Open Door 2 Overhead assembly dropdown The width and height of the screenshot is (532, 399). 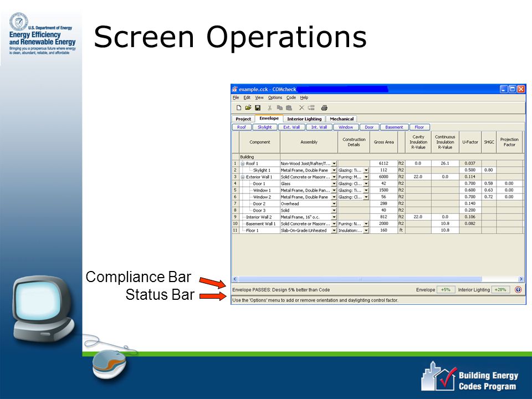334,204
